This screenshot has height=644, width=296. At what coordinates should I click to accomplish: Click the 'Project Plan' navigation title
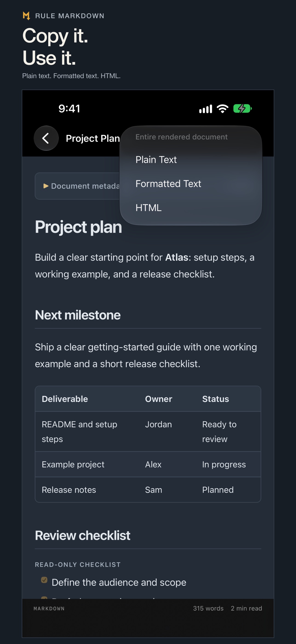coord(93,138)
